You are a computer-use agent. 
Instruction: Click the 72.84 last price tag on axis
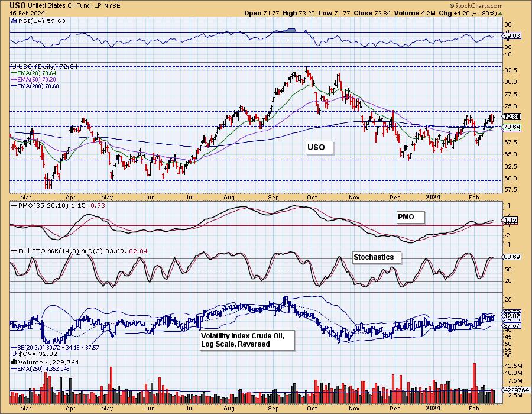(512, 117)
